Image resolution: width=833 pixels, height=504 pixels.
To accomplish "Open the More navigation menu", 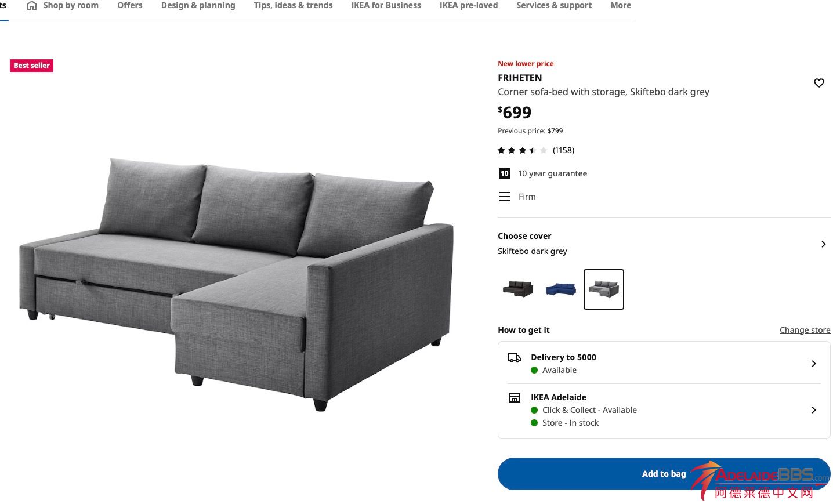I will [621, 5].
